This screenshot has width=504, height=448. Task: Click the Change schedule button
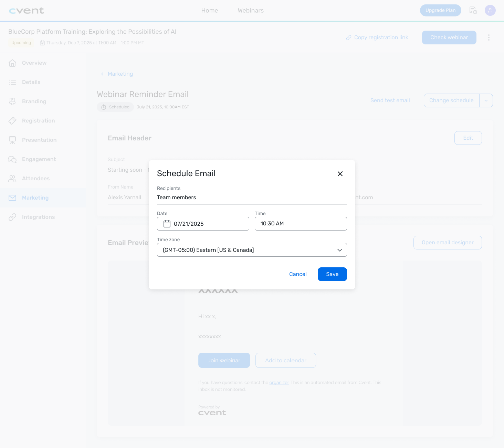451,100
